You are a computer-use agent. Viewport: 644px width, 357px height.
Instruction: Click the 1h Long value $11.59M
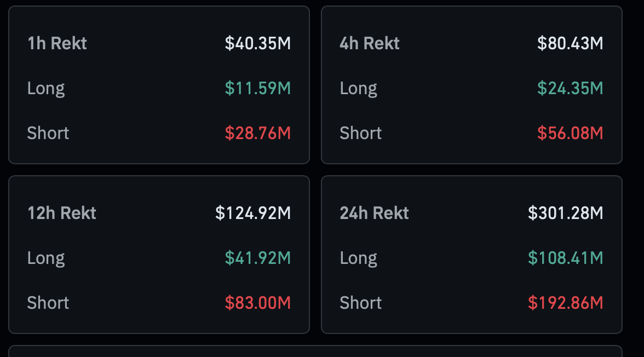click(x=257, y=88)
